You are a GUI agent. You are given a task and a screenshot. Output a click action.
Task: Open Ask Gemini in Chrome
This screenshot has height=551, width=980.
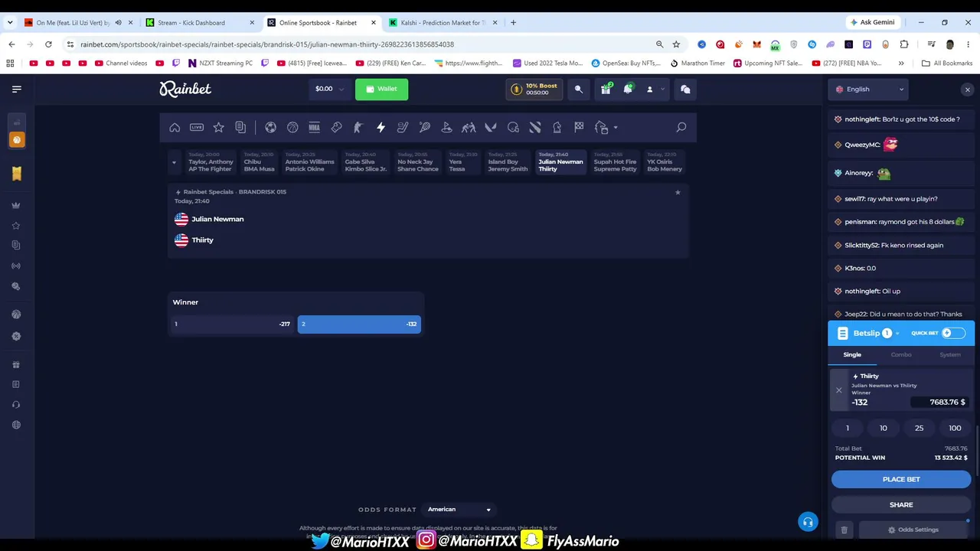click(x=871, y=23)
